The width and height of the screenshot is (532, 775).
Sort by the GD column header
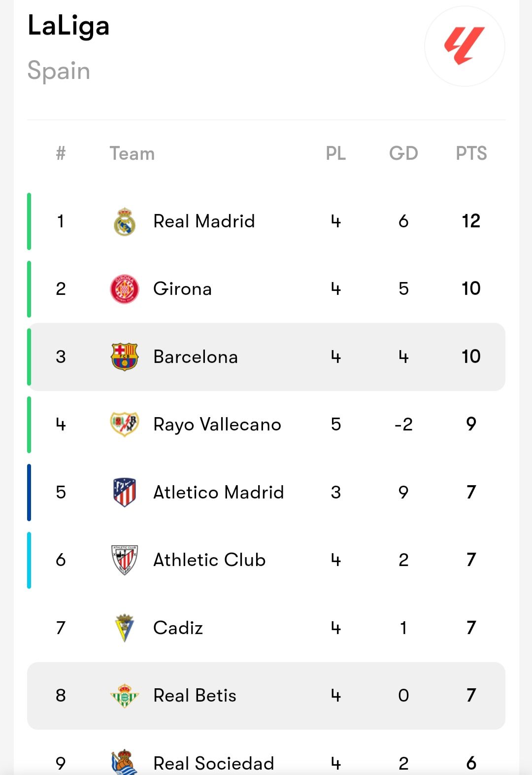tap(404, 153)
